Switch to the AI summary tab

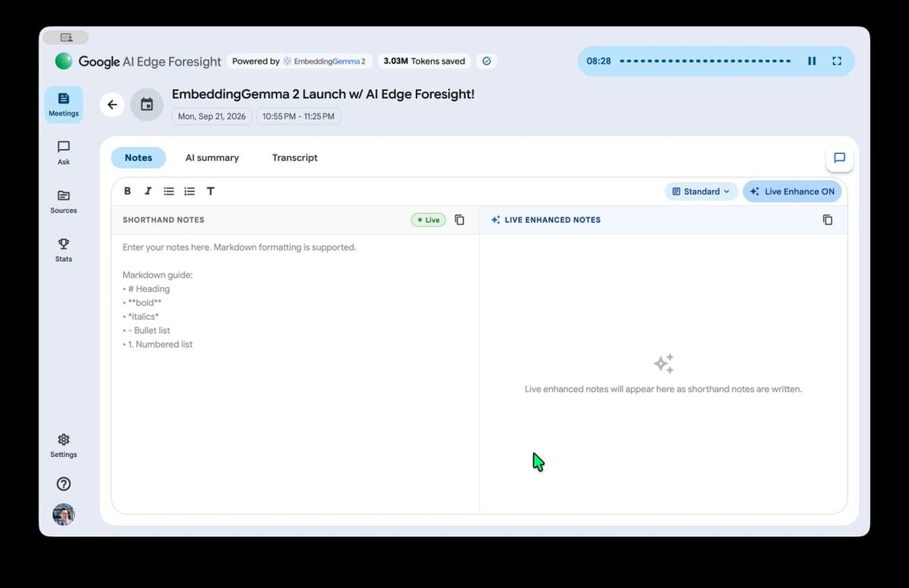tap(212, 158)
